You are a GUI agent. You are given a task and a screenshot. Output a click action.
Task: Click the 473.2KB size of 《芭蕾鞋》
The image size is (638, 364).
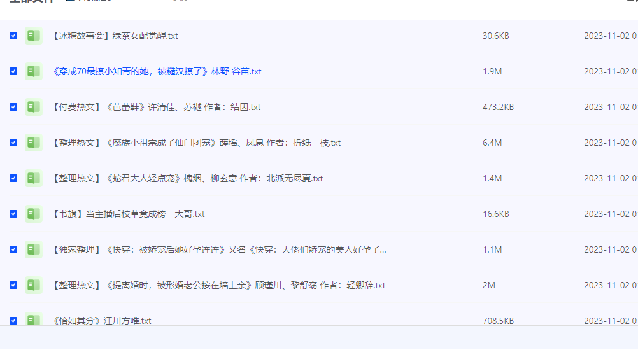pyautogui.click(x=498, y=108)
